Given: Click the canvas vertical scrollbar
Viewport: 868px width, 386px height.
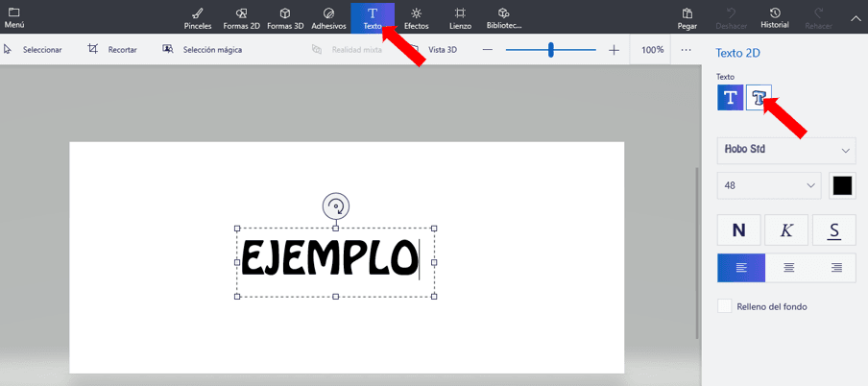Looking at the screenshot, I should pyautogui.click(x=697, y=253).
